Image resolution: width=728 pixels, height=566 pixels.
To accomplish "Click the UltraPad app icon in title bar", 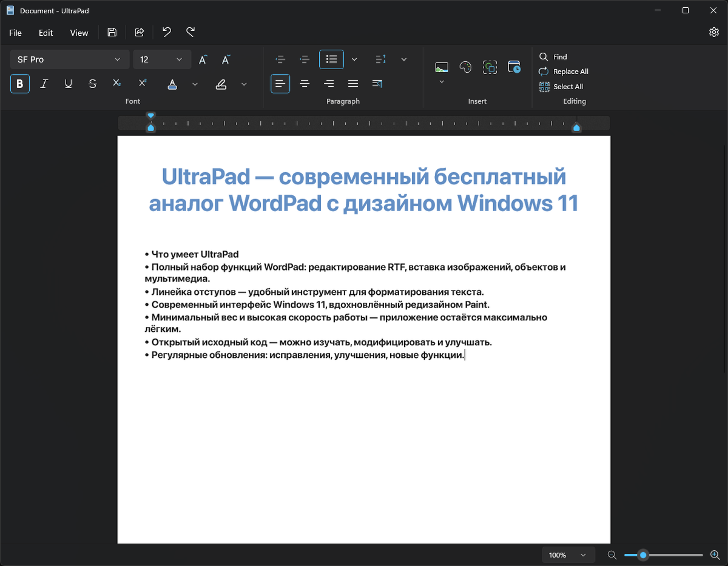I will 10,10.
